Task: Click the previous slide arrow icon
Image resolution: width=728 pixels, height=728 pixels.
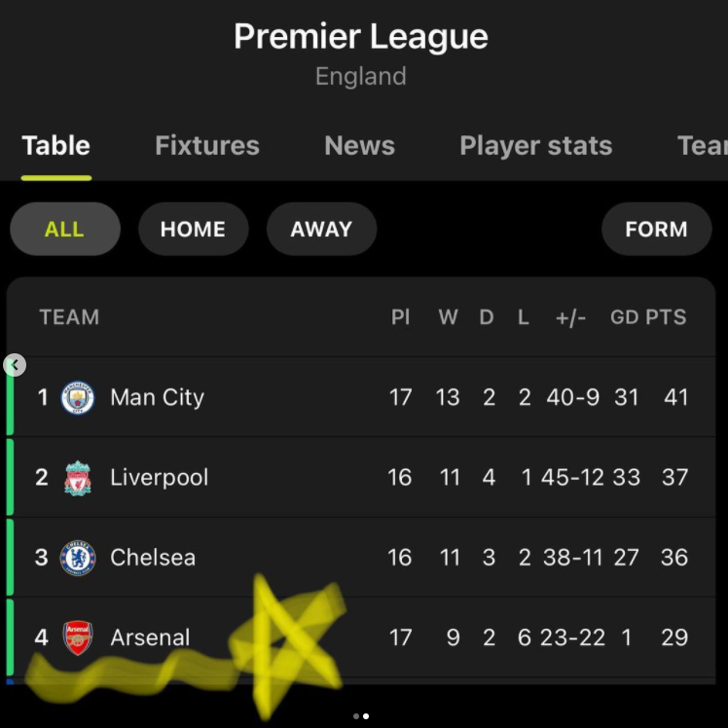Action: click(15, 366)
